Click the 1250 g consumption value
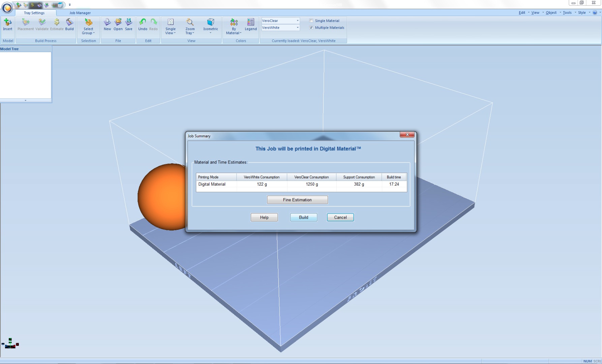 coord(312,184)
